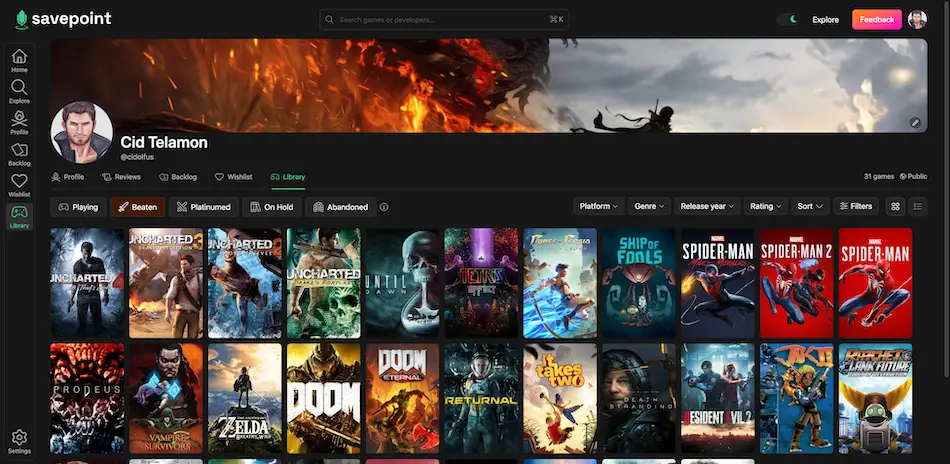
Task: Select the Library tab
Action: tap(288, 177)
